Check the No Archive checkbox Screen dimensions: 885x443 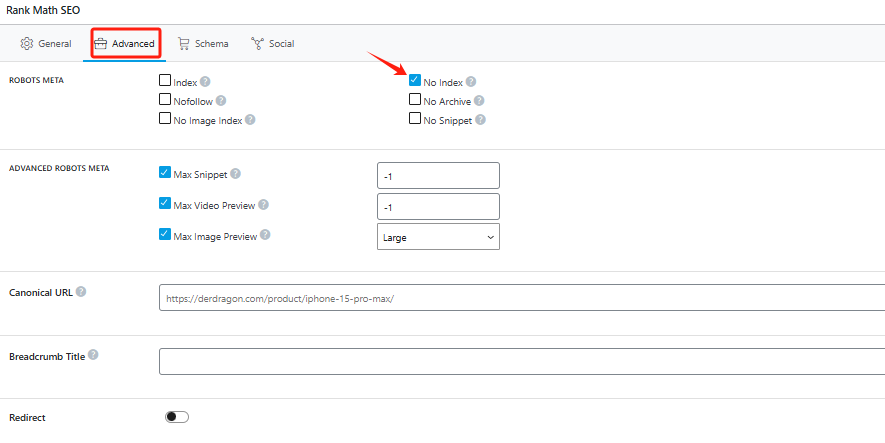point(415,100)
